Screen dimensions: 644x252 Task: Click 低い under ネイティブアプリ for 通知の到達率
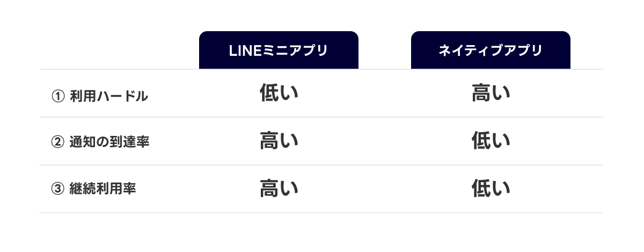(x=491, y=141)
